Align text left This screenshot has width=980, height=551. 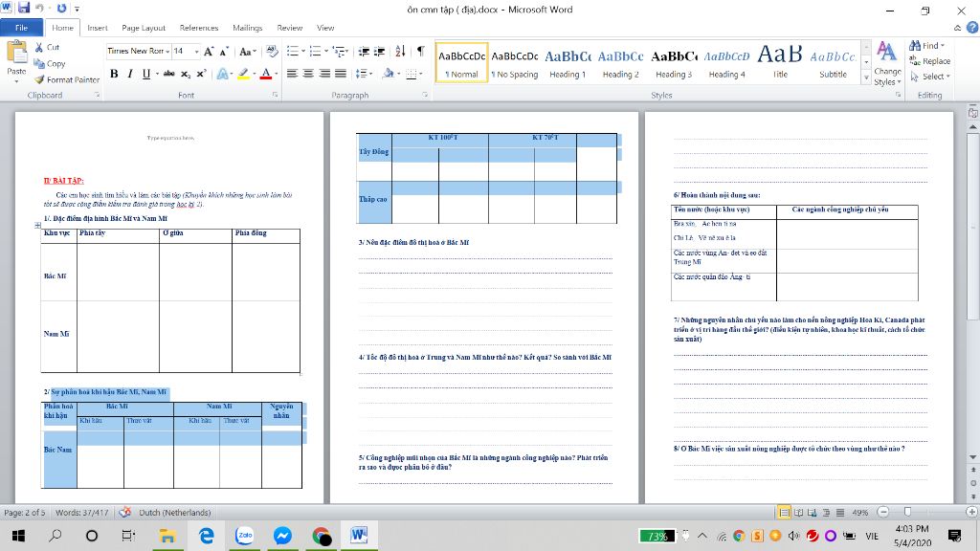(292, 74)
